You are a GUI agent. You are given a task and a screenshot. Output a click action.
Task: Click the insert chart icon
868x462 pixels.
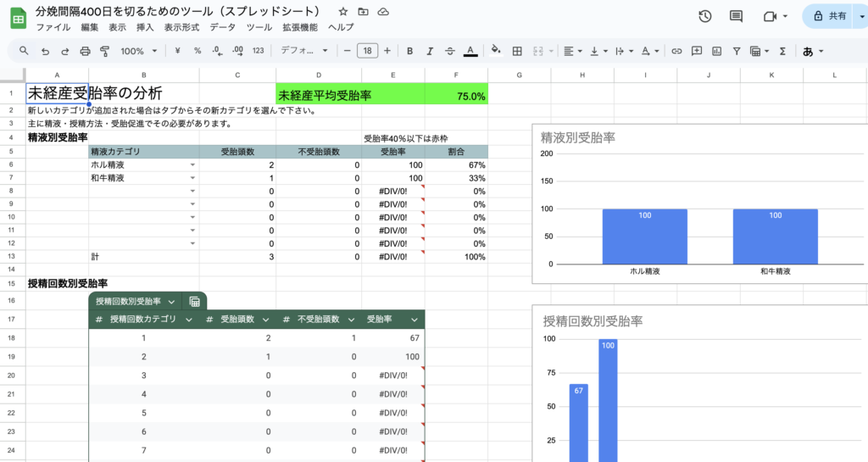(716, 51)
